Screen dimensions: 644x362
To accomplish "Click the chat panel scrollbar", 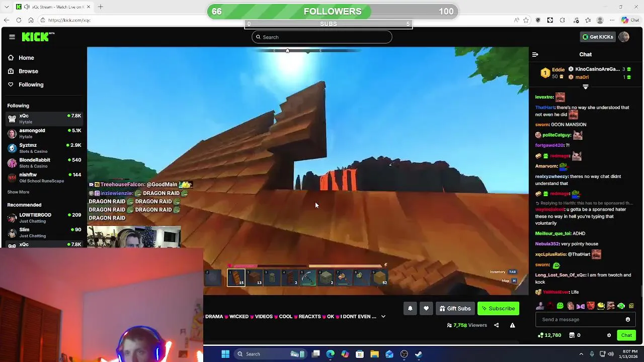I will [x=641, y=291].
